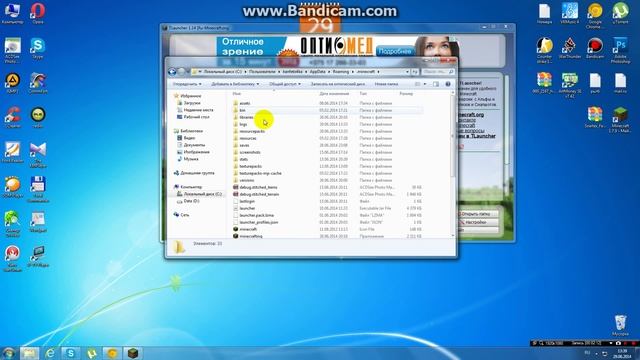The height and width of the screenshot is (360, 640).
Task: Click the Windows Start button
Action: pos(9,353)
